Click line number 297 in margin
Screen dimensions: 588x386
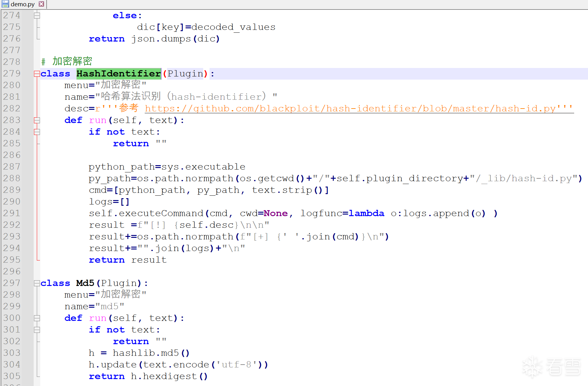(x=12, y=283)
